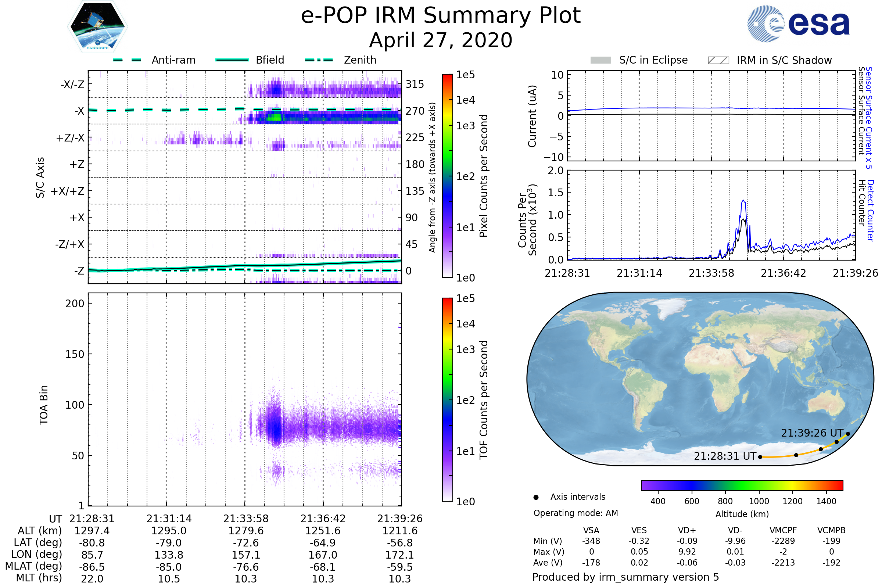Click the Detect Counter blue axis label
Viewport: 882px width, 588px height.
point(870,211)
